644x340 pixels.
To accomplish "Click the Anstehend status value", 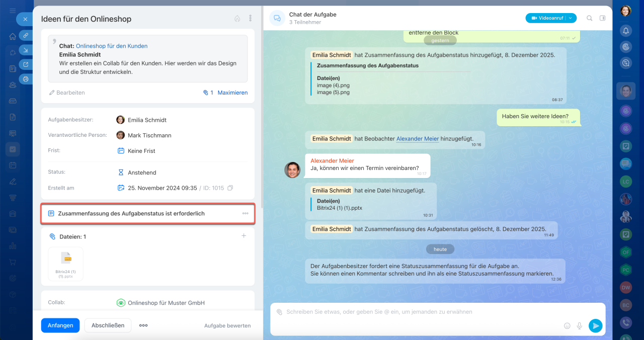I will point(137,173).
